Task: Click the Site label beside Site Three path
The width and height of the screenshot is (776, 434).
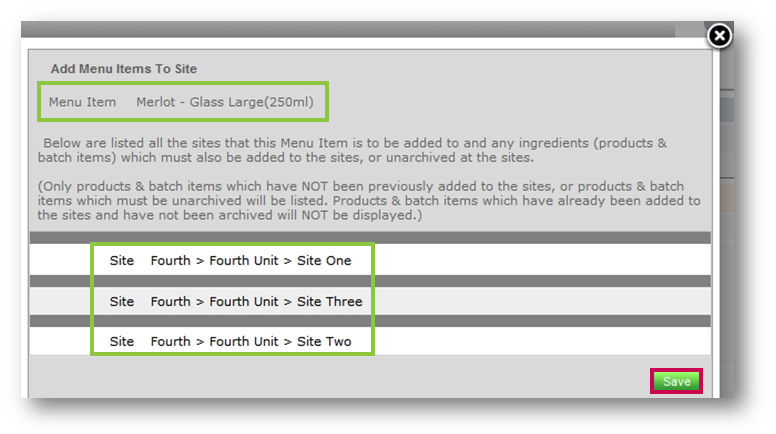Action: pos(122,301)
